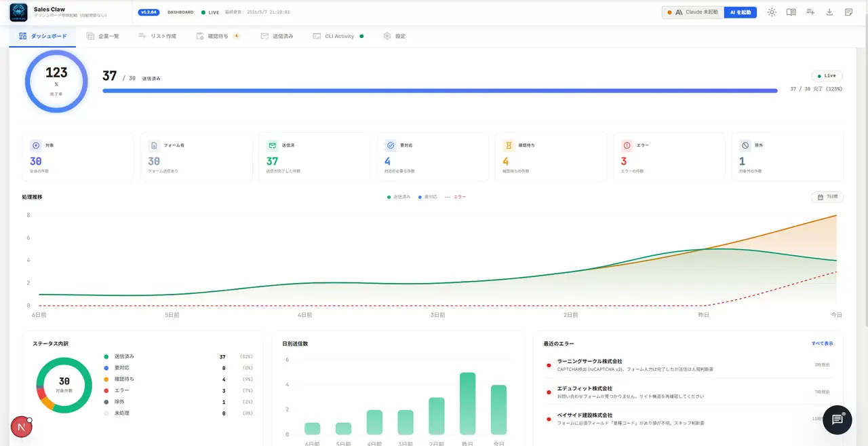Viewport: 868px width, 446px height.
Task: Open the CLI Activity tab
Action: point(338,36)
